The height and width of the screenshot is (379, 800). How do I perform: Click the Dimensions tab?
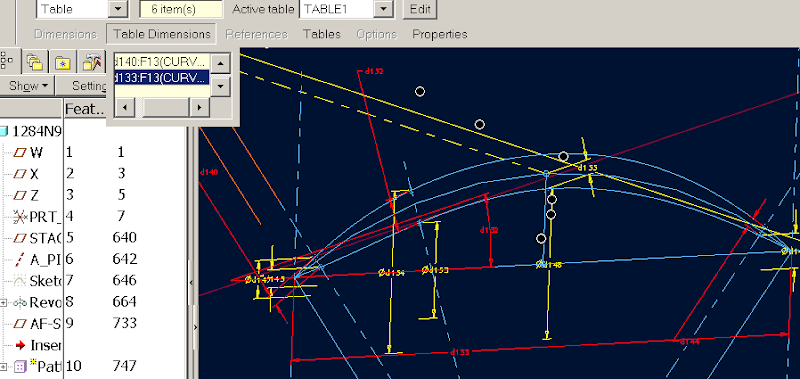coord(65,34)
